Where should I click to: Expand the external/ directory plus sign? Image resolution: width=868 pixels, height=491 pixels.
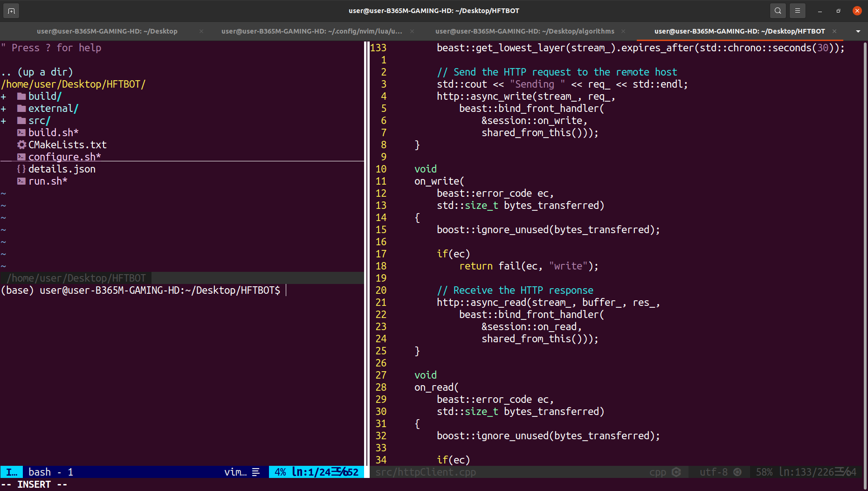pos(4,109)
